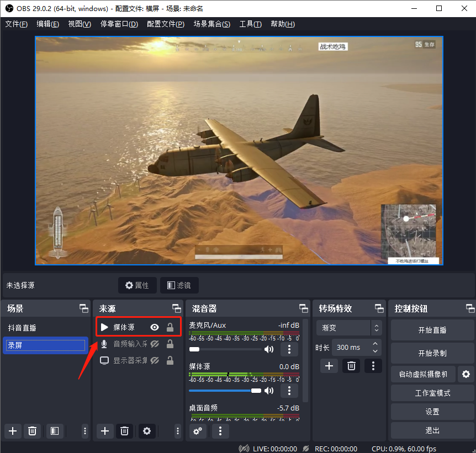The height and width of the screenshot is (453, 476).
Task: Open 麦克风/Aux mixer options menu
Action: click(289, 349)
